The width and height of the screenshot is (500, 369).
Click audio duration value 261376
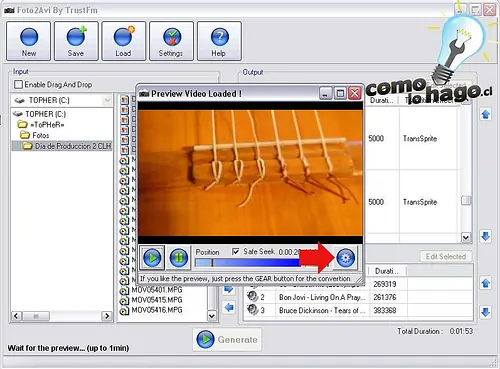(x=385, y=297)
